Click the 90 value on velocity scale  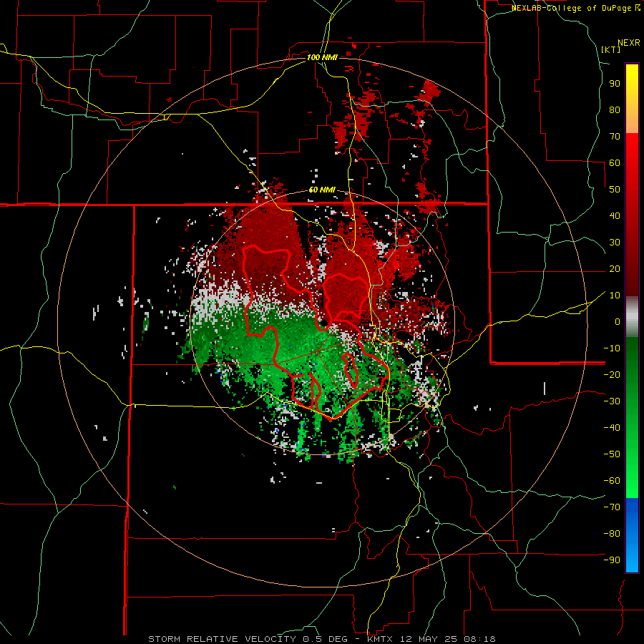pyautogui.click(x=615, y=84)
